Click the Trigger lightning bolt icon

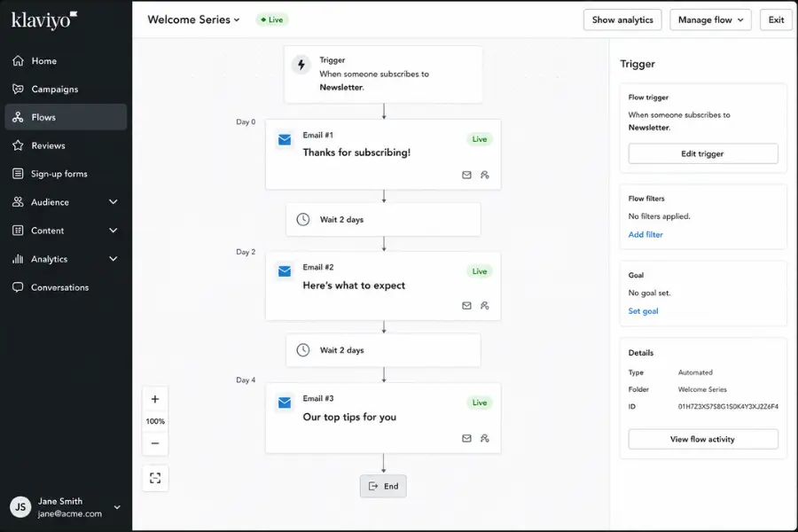pos(301,65)
